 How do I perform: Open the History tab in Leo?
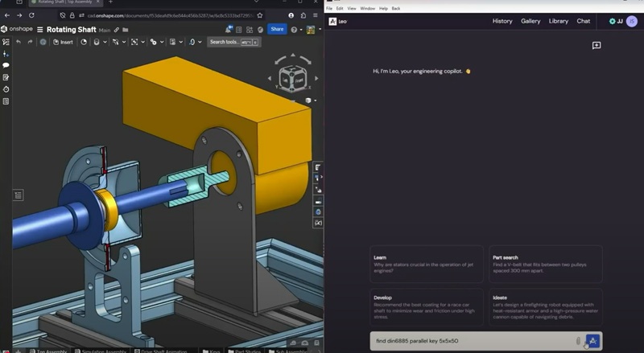pos(502,21)
